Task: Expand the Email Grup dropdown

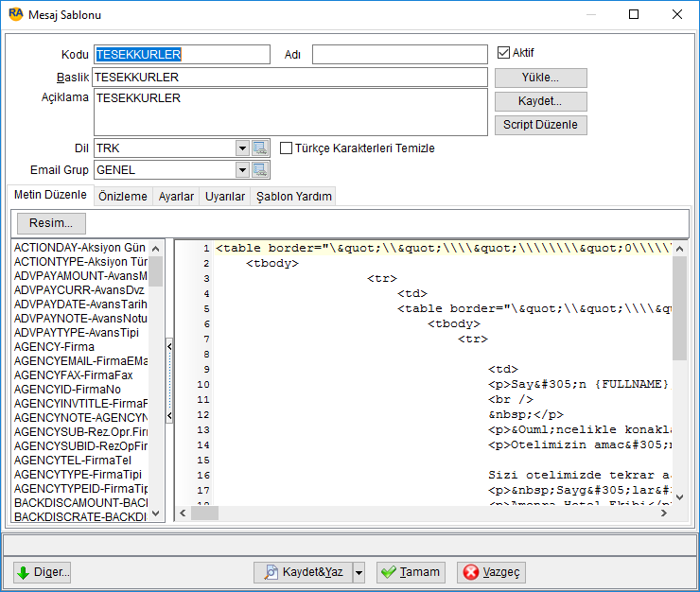Action: tap(242, 169)
